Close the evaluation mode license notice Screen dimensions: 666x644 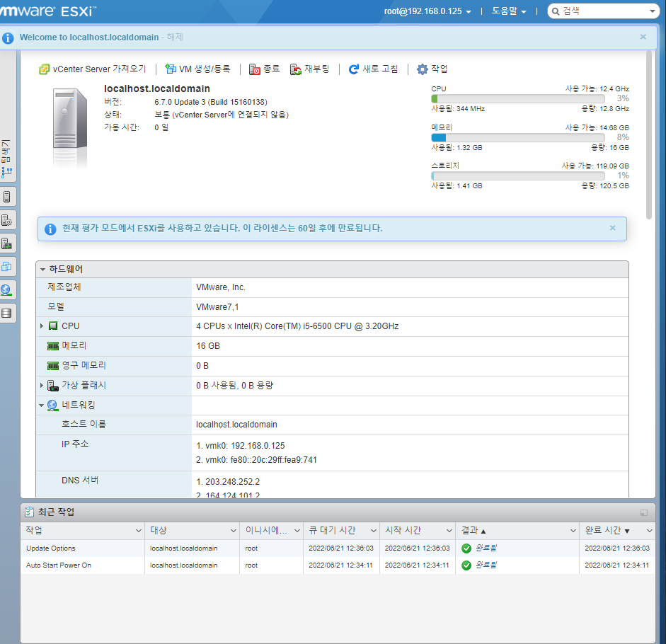click(612, 228)
